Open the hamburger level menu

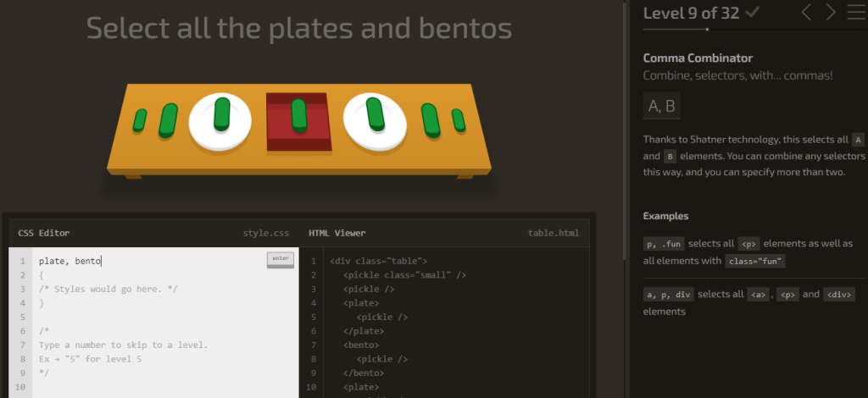pos(856,12)
